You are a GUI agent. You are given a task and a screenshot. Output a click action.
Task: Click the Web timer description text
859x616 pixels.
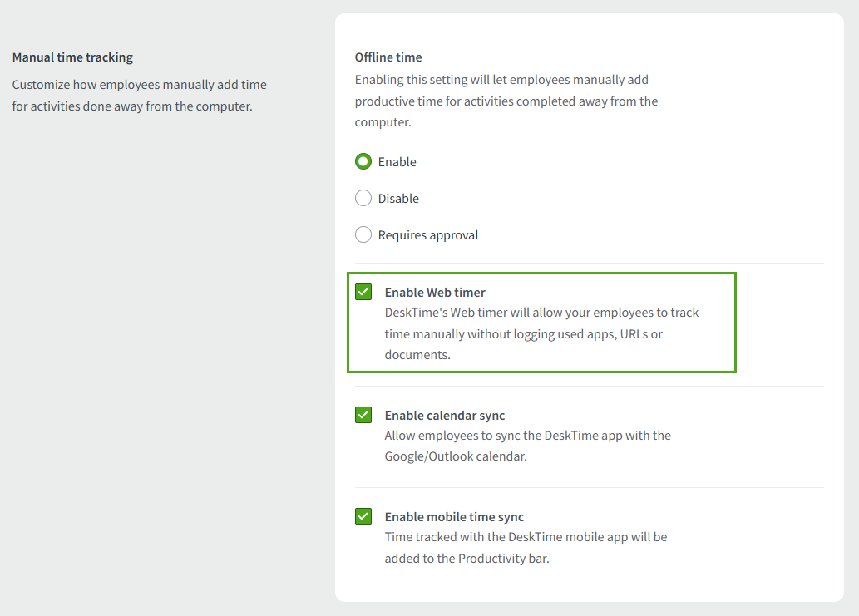pos(541,333)
